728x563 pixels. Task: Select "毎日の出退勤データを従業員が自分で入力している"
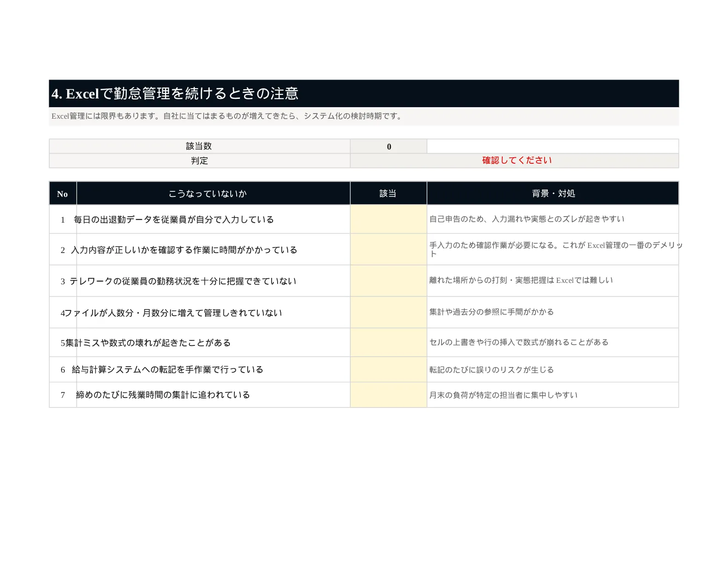[x=174, y=220]
